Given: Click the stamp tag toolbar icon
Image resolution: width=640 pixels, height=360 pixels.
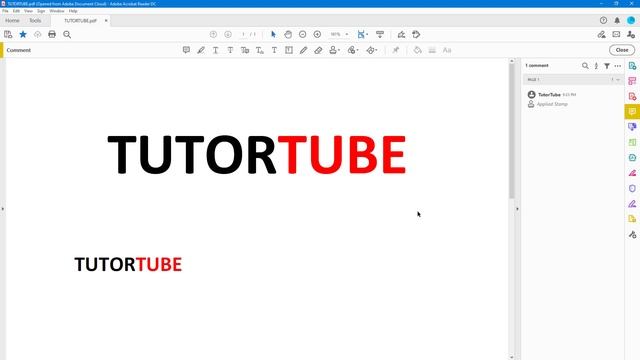Looking at the screenshot, I should 416,34.
